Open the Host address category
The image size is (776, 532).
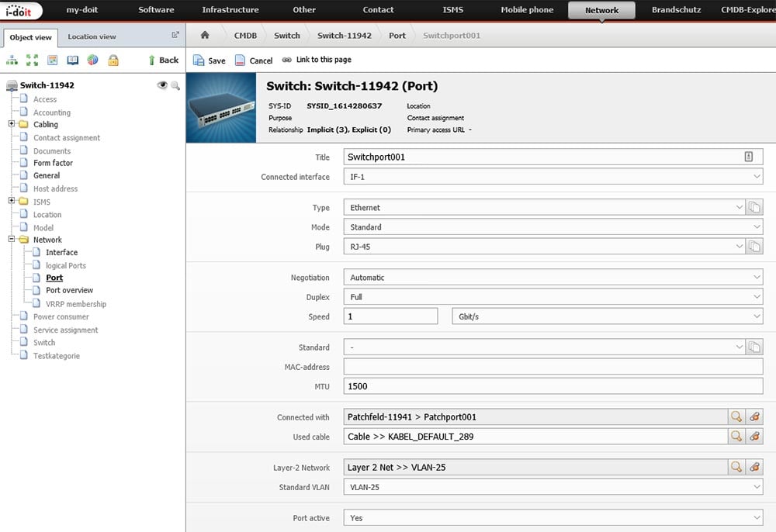click(55, 188)
